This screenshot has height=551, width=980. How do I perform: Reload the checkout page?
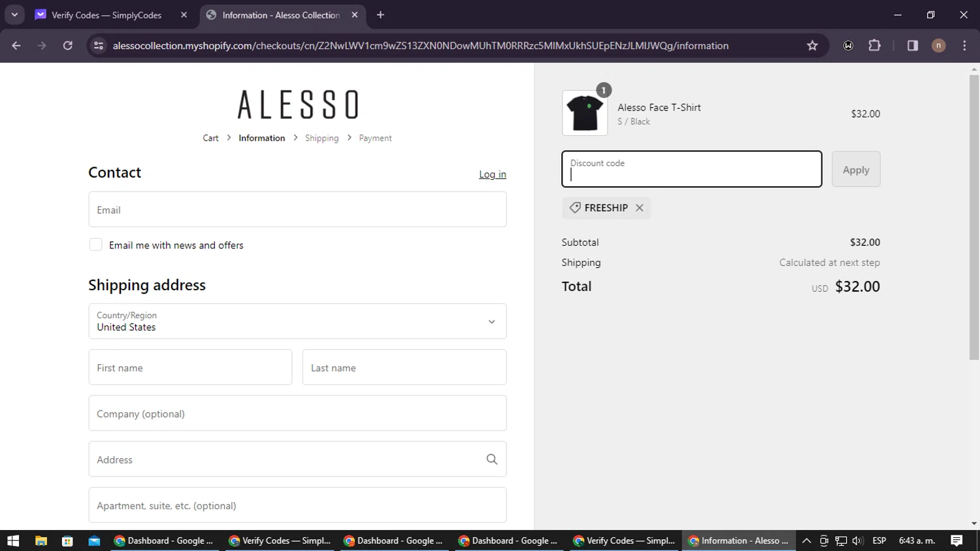[x=68, y=46]
